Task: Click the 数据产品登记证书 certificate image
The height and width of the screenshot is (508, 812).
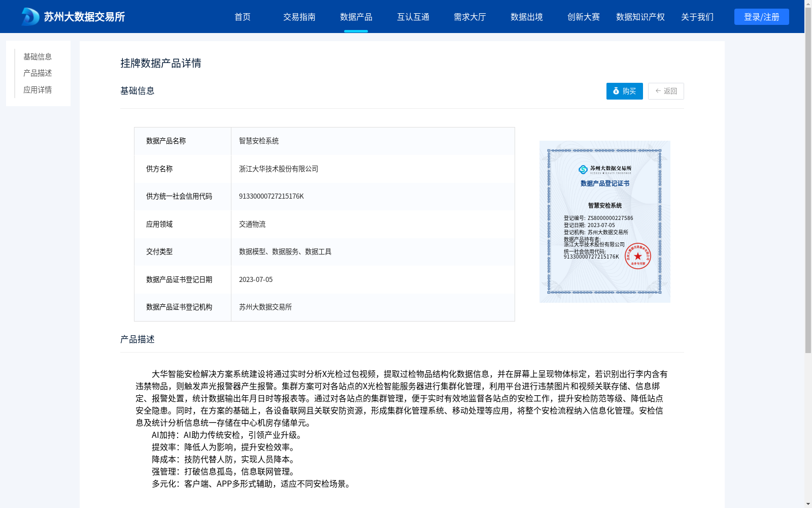Action: (605, 221)
